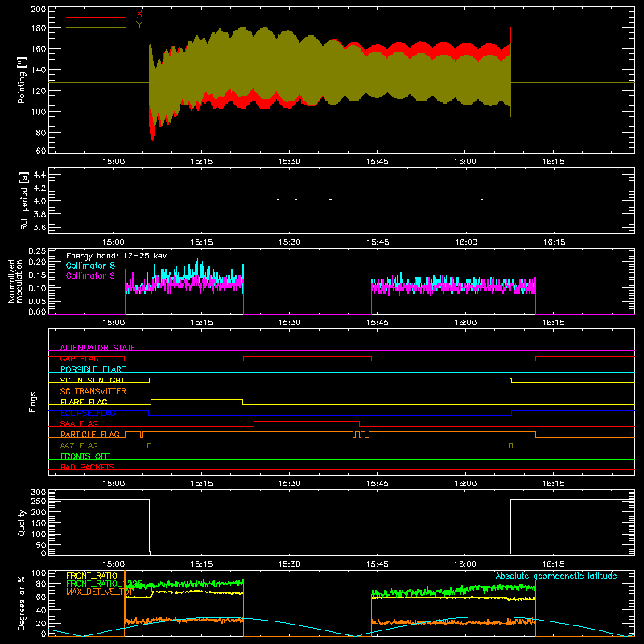
Task: Select the red X legend line sample
Action: [x=96, y=17]
